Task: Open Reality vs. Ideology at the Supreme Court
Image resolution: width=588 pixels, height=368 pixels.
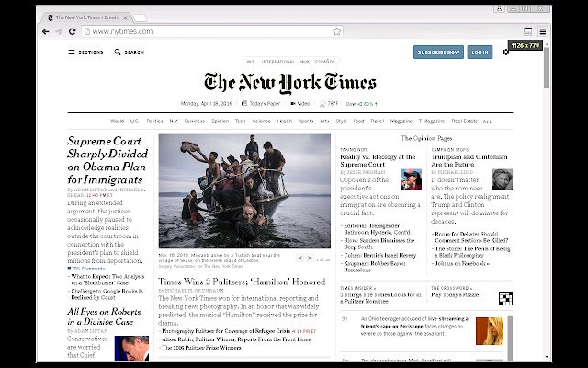Action: [x=378, y=160]
